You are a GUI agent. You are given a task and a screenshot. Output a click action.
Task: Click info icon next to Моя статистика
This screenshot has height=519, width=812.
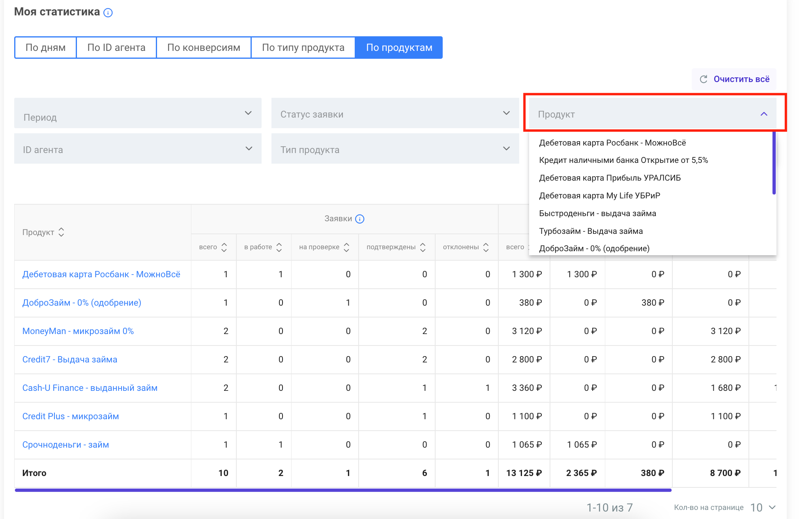(108, 13)
